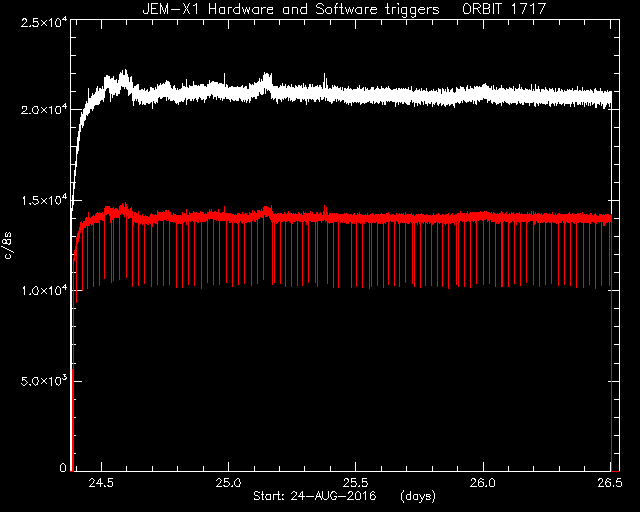Click the y-axis label 5.0×10³
640x512 pixels.
point(44,381)
